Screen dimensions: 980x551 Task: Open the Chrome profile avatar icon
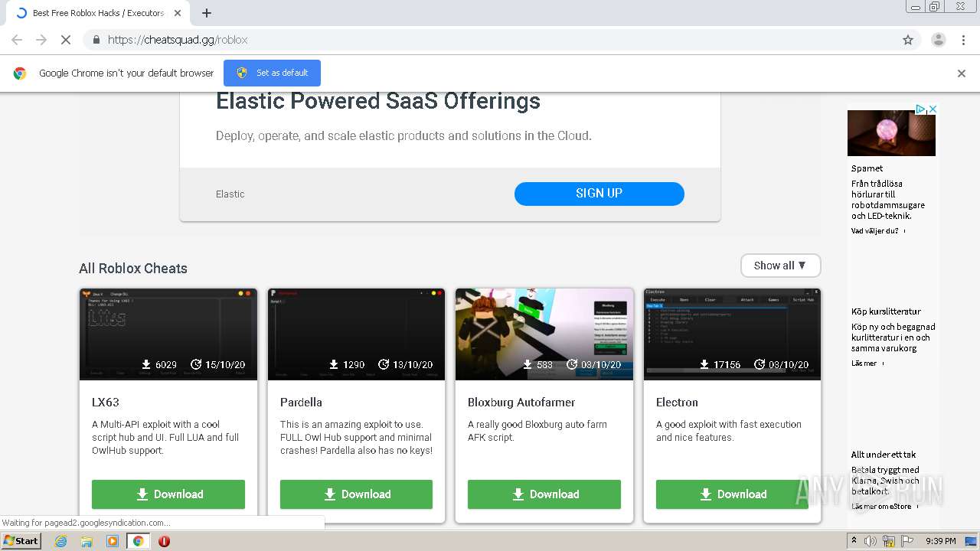pyautogui.click(x=938, y=40)
